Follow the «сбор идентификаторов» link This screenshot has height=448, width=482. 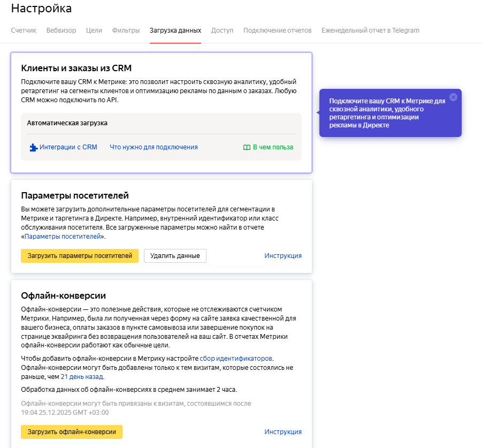pyautogui.click(x=236, y=358)
